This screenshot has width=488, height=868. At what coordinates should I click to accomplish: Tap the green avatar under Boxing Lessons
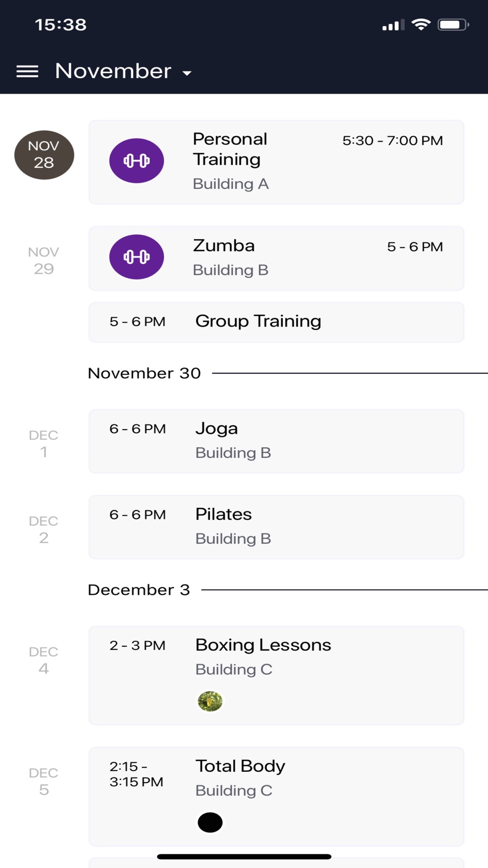point(210,702)
